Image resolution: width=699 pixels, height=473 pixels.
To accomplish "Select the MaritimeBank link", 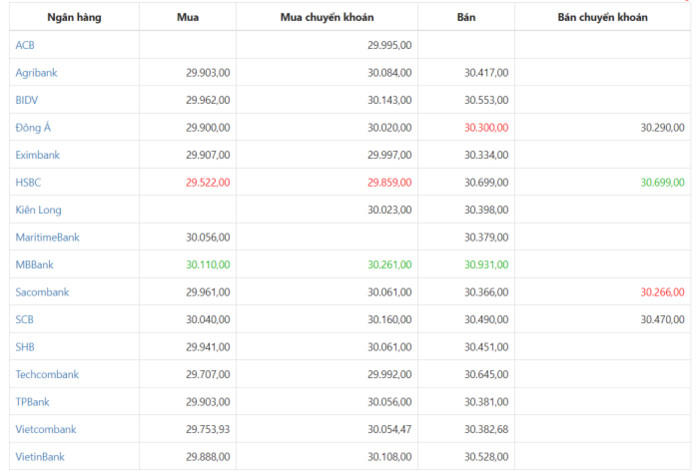I will click(x=47, y=237).
